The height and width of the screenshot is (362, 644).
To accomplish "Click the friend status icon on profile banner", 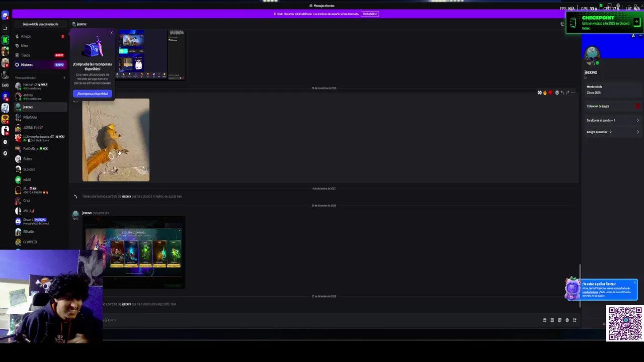I will tap(633, 36).
